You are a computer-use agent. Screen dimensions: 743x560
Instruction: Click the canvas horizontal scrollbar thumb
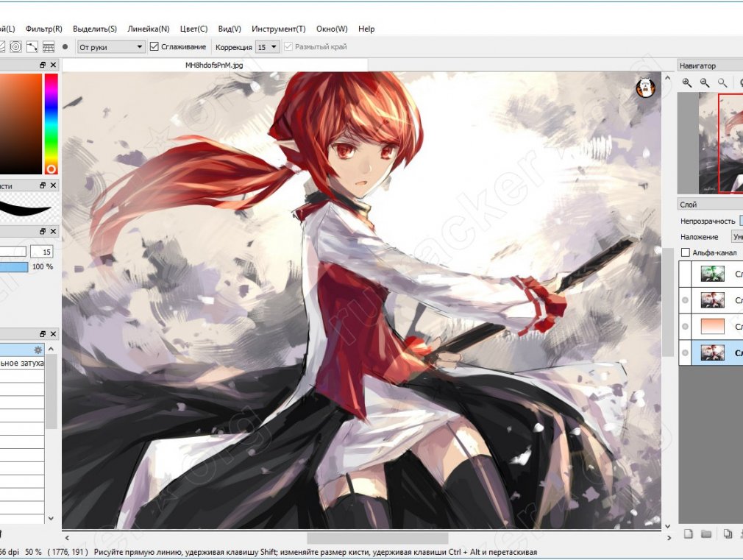pos(377,538)
